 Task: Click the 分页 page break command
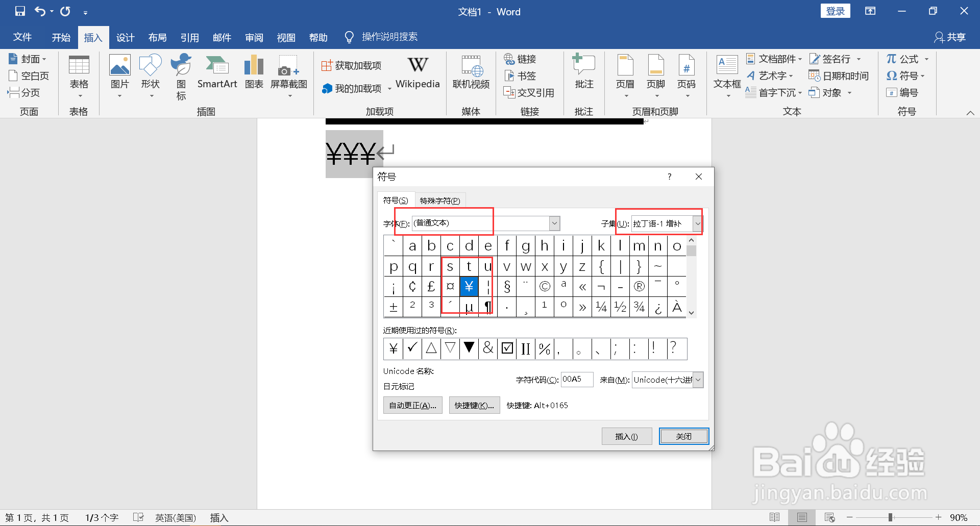tap(24, 92)
